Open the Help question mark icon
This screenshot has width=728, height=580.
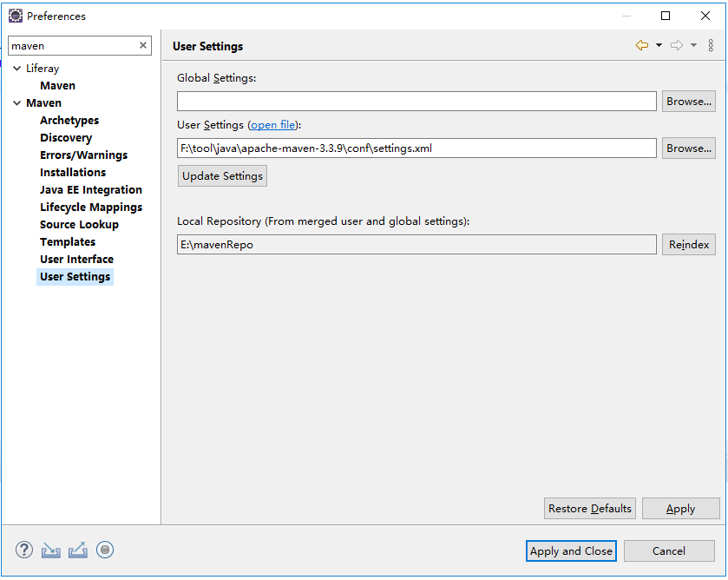[x=24, y=550]
